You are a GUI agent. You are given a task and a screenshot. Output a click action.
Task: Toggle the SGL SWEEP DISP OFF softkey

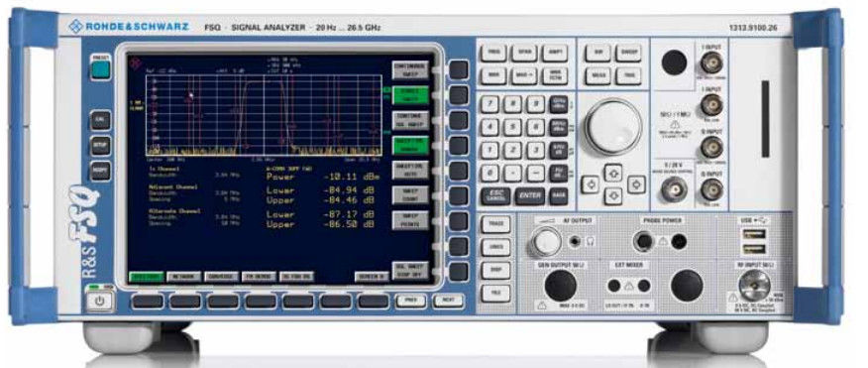411,270
